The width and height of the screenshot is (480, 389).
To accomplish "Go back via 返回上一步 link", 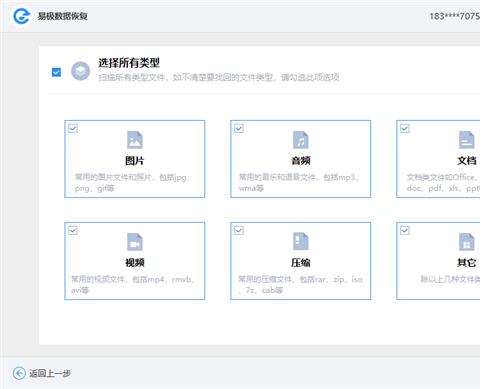I will click(50, 373).
